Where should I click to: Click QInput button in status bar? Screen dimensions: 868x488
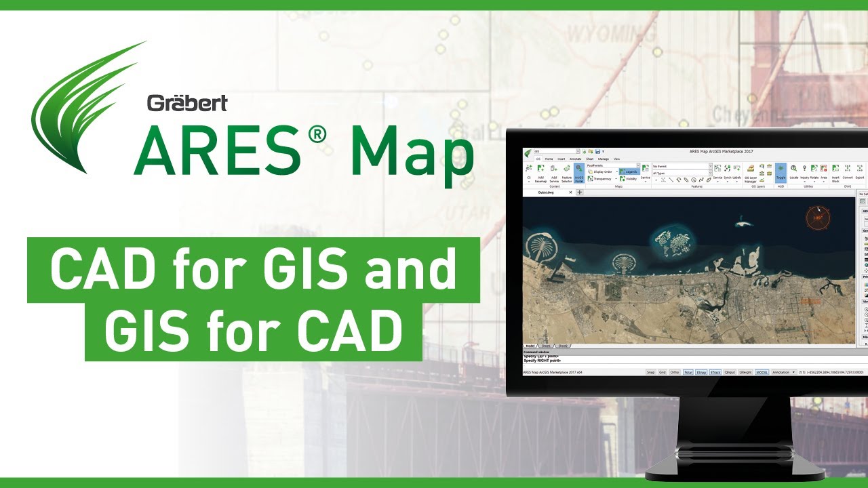pyautogui.click(x=730, y=372)
